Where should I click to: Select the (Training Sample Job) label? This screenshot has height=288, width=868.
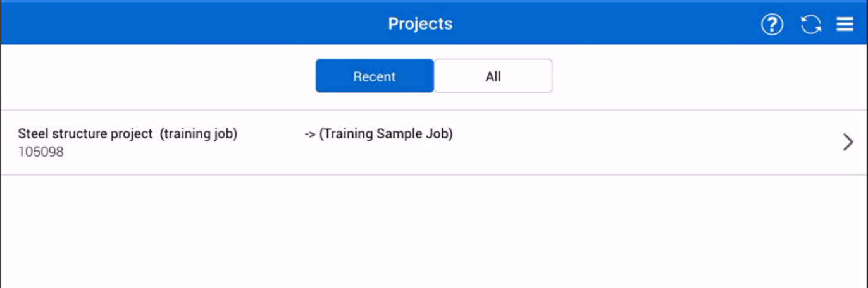coord(386,134)
